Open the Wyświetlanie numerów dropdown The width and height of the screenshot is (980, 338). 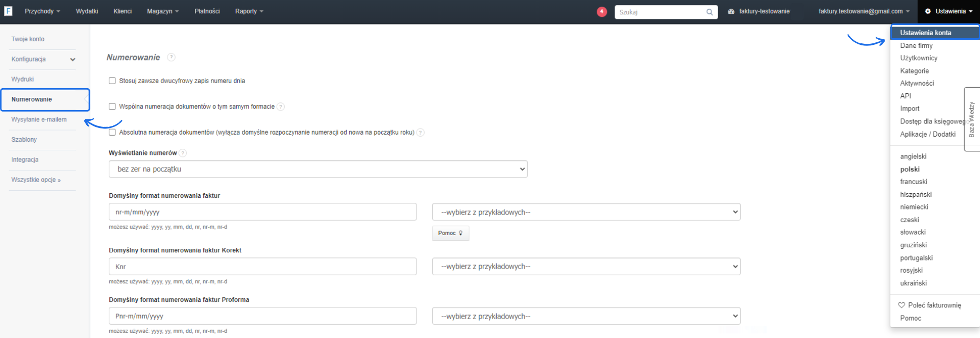tap(318, 169)
